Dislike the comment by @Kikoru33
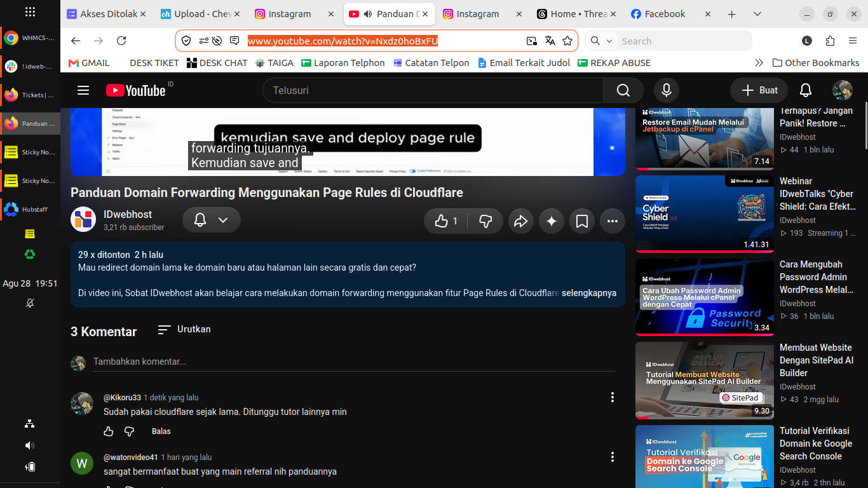The image size is (868, 488). click(x=129, y=431)
